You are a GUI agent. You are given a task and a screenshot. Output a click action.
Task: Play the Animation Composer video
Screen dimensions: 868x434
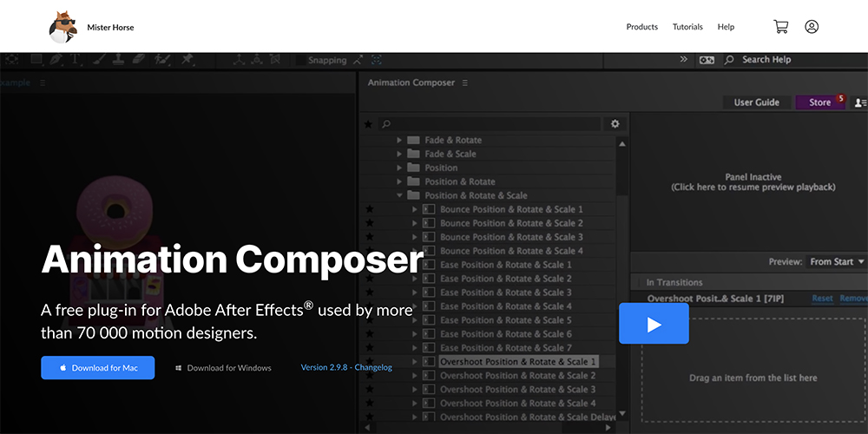click(654, 324)
